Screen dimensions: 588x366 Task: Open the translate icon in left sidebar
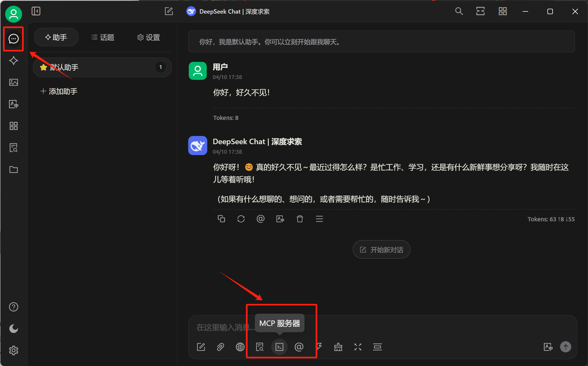(14, 104)
